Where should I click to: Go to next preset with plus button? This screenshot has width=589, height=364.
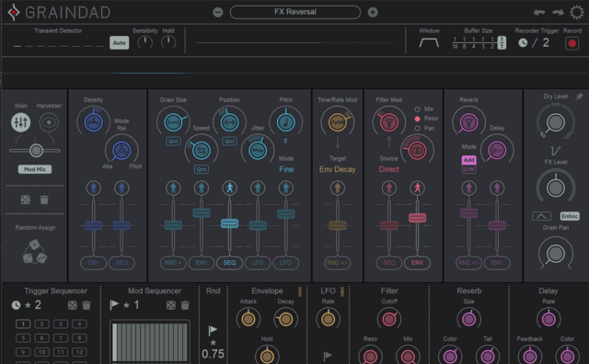[373, 12]
